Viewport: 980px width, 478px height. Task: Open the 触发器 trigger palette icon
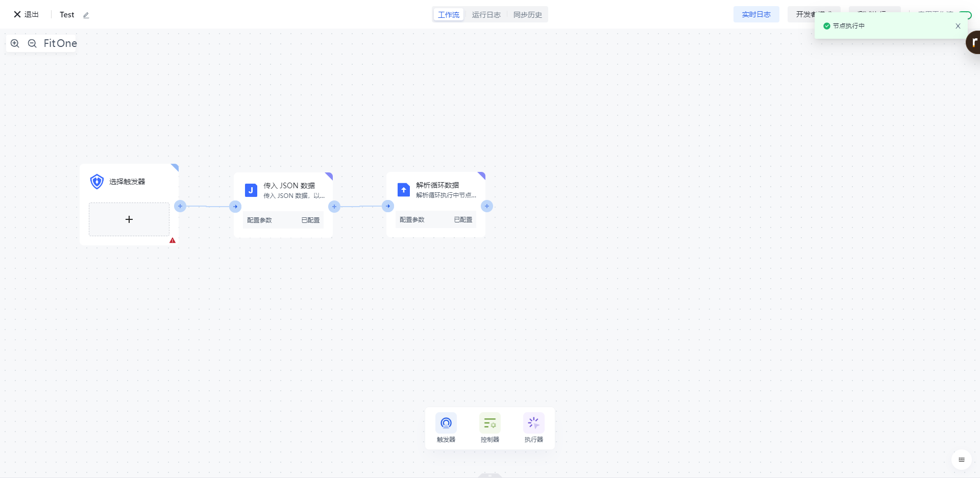click(x=446, y=423)
